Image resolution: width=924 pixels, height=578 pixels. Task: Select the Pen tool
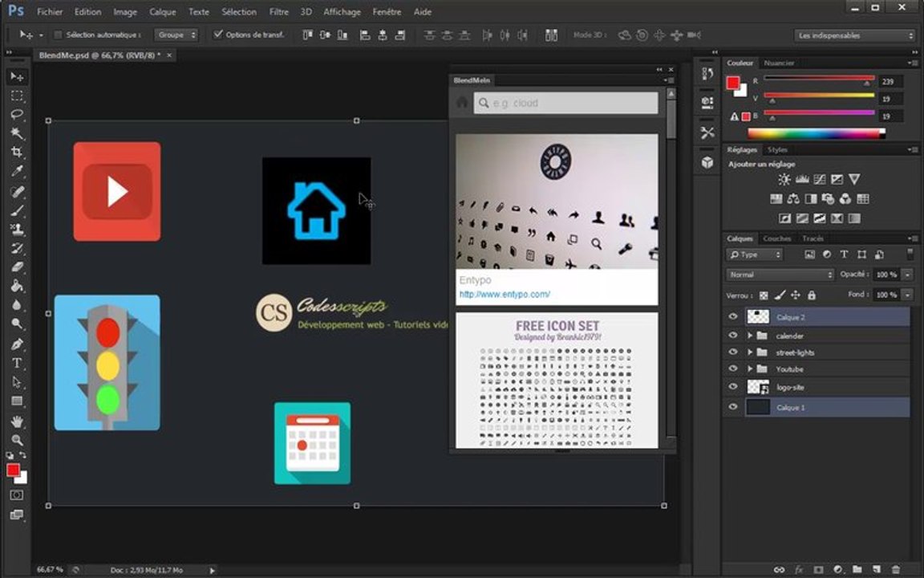(17, 344)
